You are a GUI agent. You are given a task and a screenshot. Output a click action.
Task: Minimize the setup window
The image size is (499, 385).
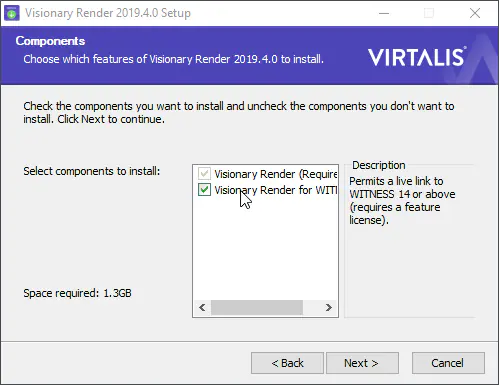(x=384, y=13)
